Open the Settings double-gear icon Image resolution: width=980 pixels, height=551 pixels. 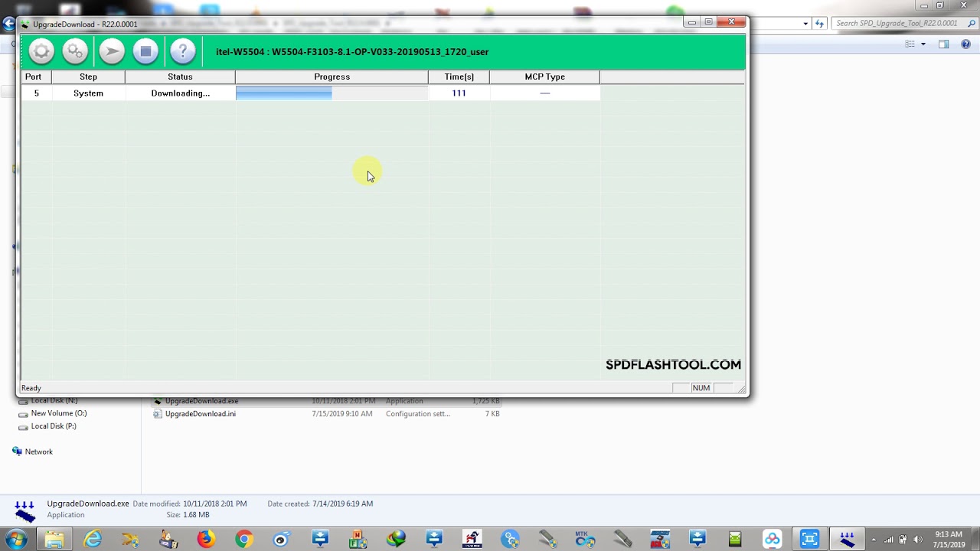tap(75, 52)
